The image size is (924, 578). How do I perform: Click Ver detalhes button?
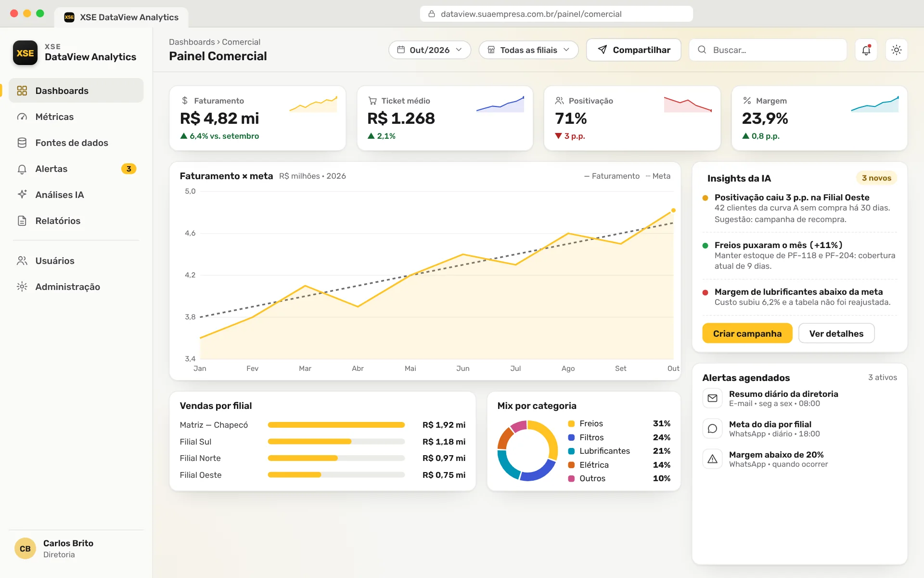[836, 333]
